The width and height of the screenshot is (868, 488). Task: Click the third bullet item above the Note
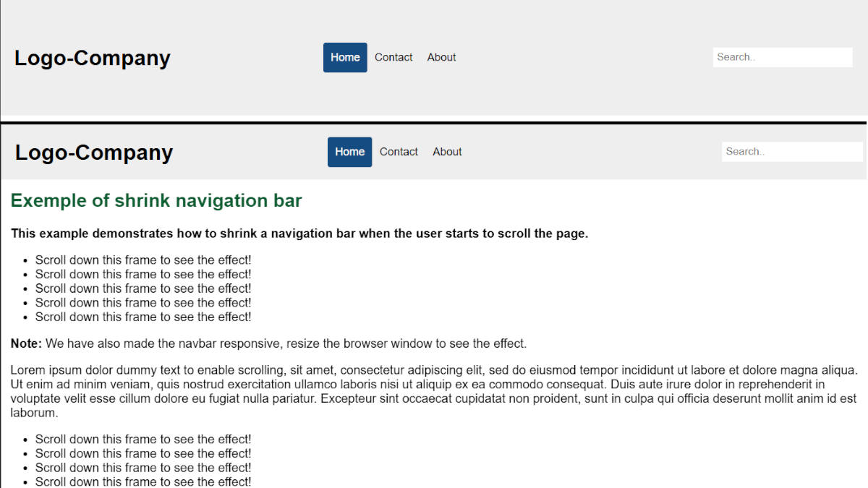point(143,288)
